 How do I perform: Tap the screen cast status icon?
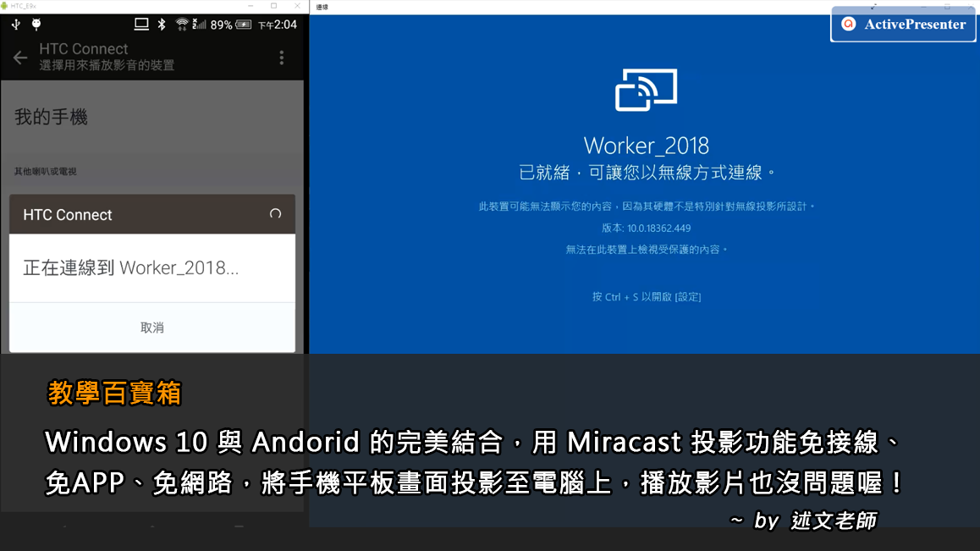[142, 25]
